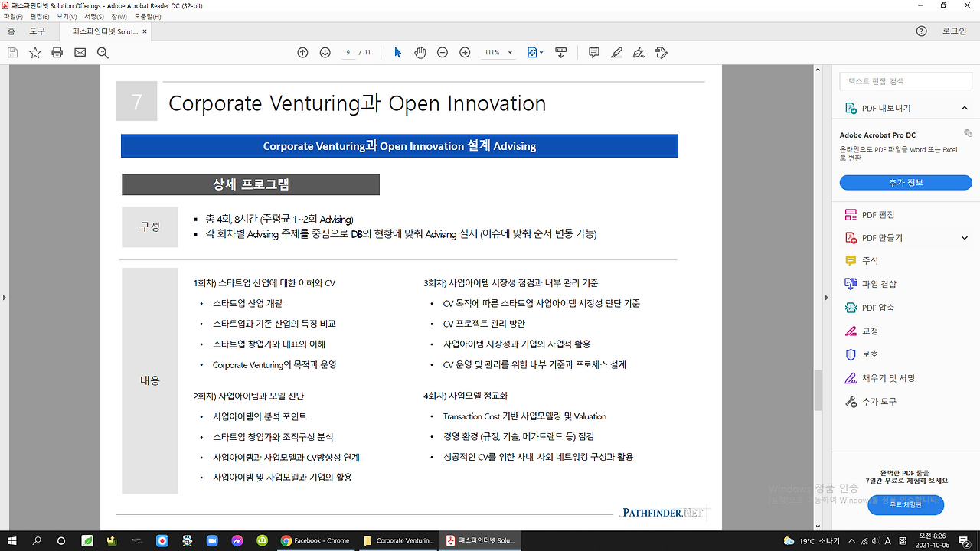The height and width of the screenshot is (551, 980).
Task: Open the 보호 shield tool
Action: [x=861, y=355]
